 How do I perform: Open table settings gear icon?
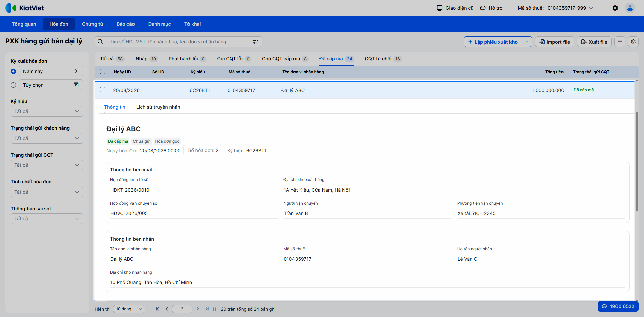[x=633, y=42]
